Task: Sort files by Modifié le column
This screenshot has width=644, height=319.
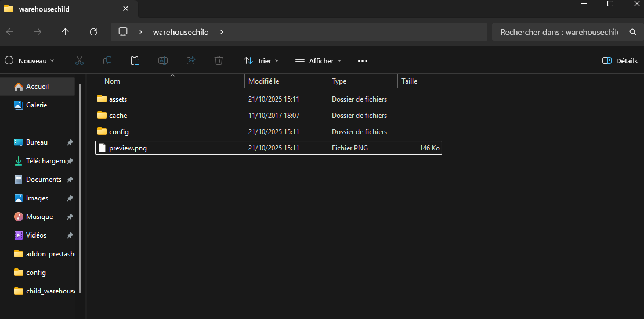Action: tap(286, 81)
